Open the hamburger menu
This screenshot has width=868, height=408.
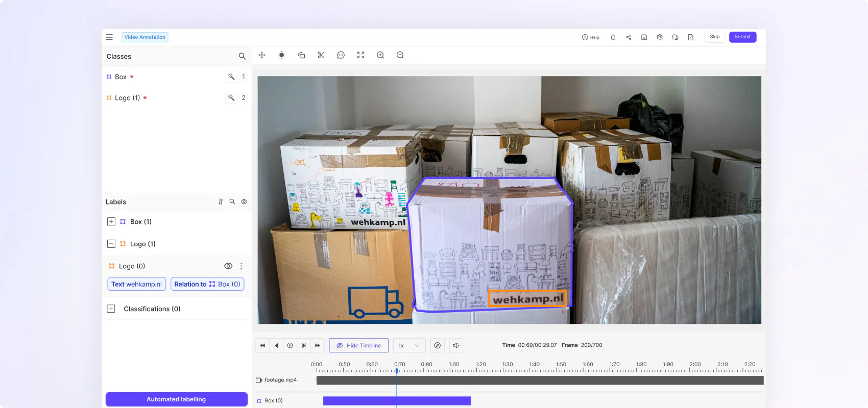109,37
